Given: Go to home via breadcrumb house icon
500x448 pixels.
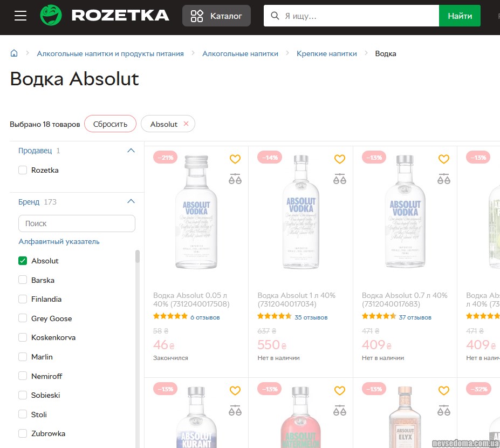Looking at the screenshot, I should pyautogui.click(x=14, y=53).
